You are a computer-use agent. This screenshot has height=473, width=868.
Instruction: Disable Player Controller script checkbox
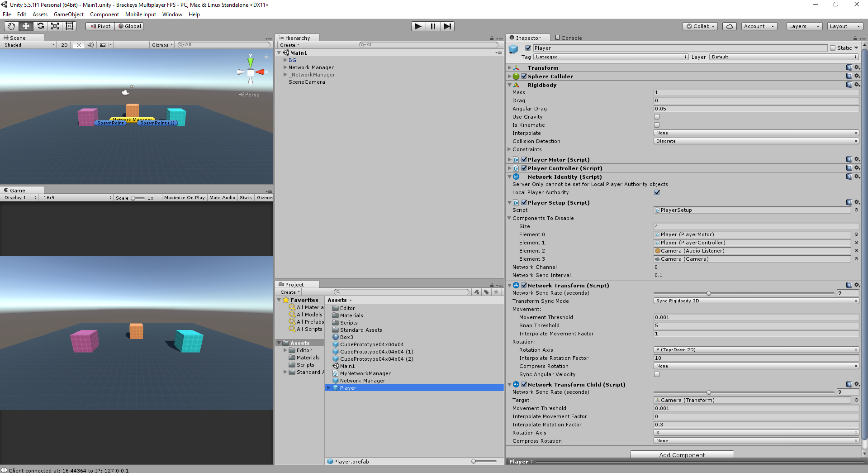coord(524,168)
